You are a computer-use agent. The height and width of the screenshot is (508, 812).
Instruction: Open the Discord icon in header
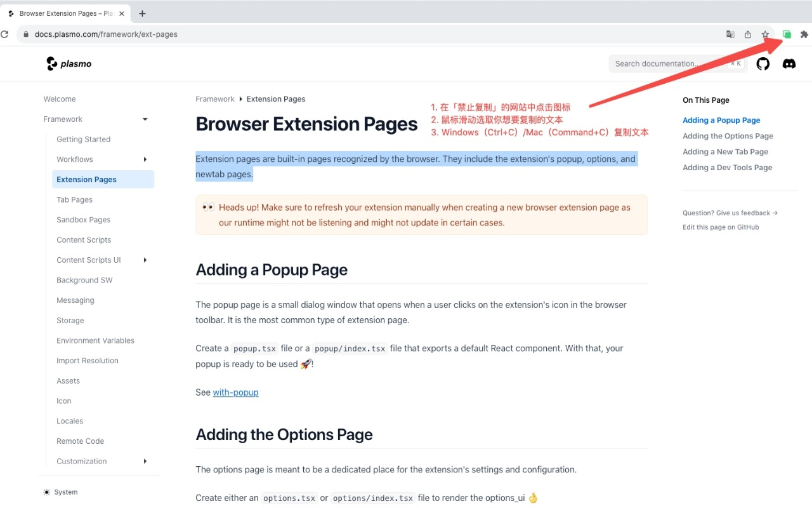(789, 63)
